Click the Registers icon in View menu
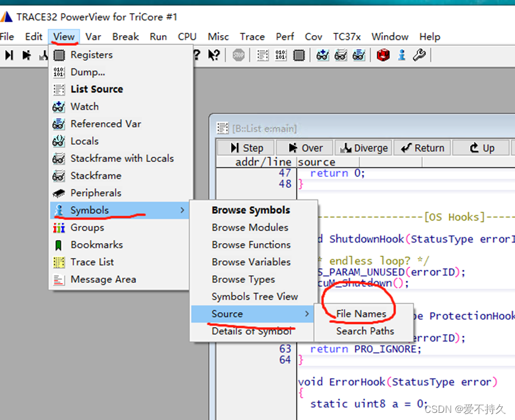 [59, 55]
